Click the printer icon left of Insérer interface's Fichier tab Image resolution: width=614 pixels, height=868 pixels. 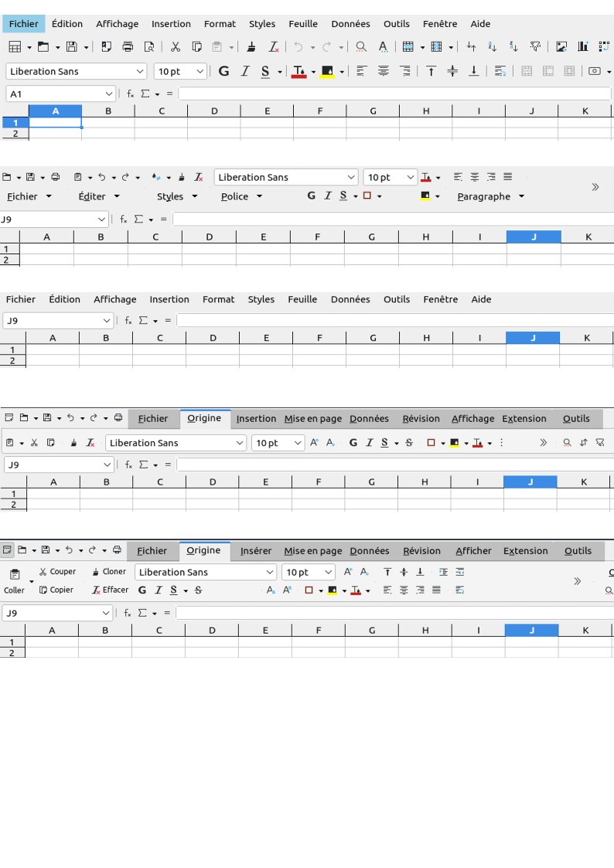point(117,550)
